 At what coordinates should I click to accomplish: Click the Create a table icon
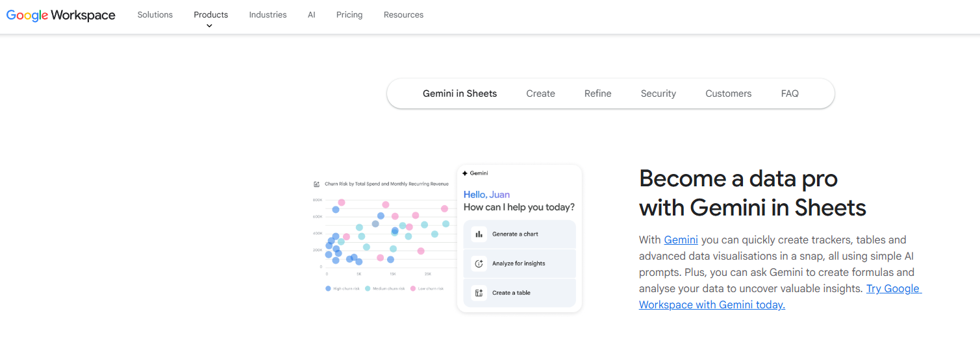pyautogui.click(x=479, y=293)
